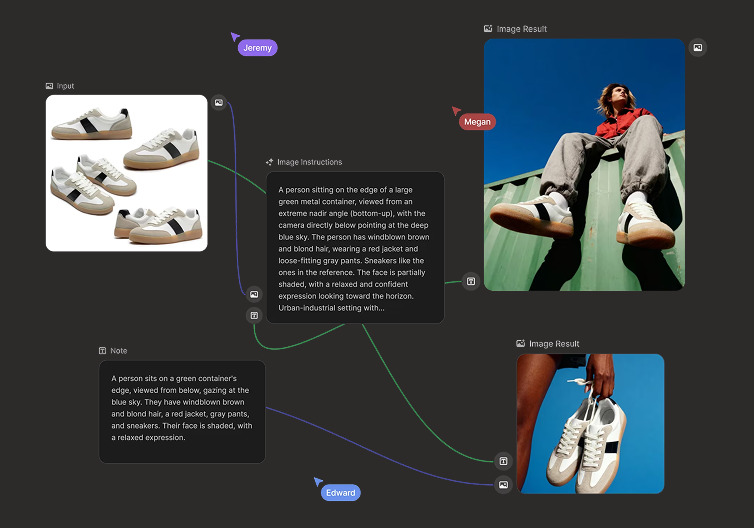Click the 'Image Instructions' node title

pyautogui.click(x=310, y=162)
